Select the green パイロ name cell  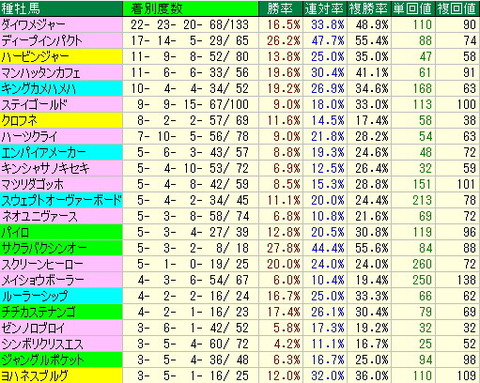point(61,232)
